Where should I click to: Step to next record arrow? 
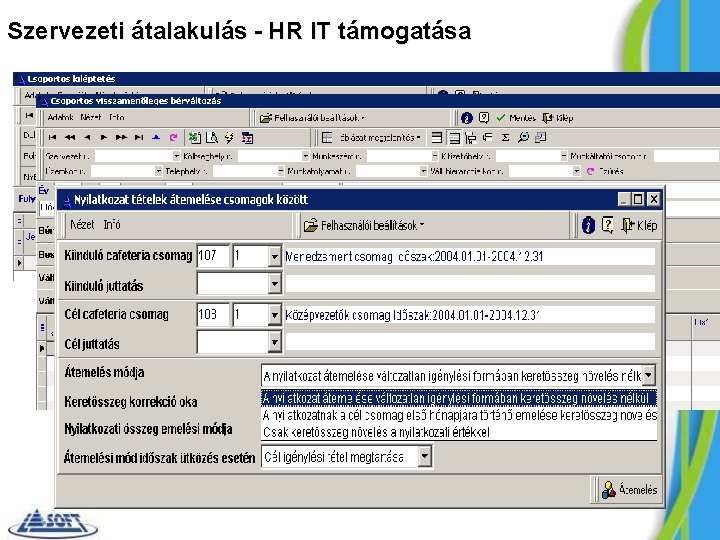(x=104, y=137)
